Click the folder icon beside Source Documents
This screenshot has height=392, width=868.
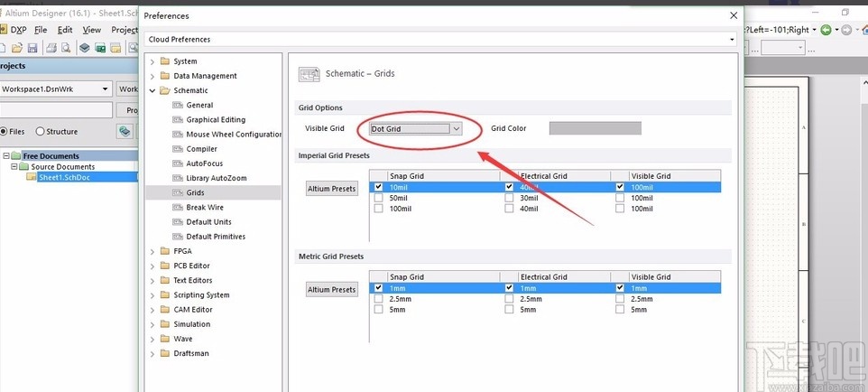(23, 166)
